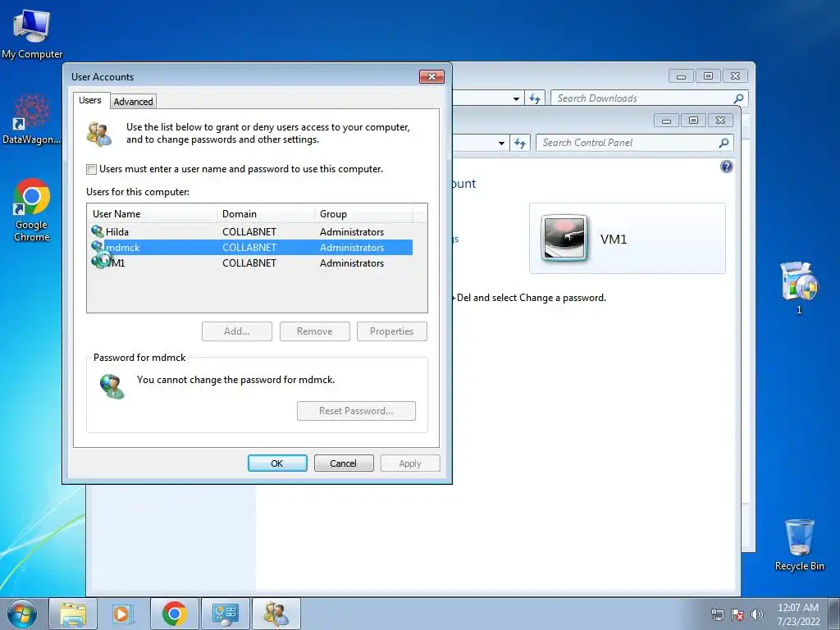Click the Show desktop button
This screenshot has width=840, height=630.
[x=834, y=614]
